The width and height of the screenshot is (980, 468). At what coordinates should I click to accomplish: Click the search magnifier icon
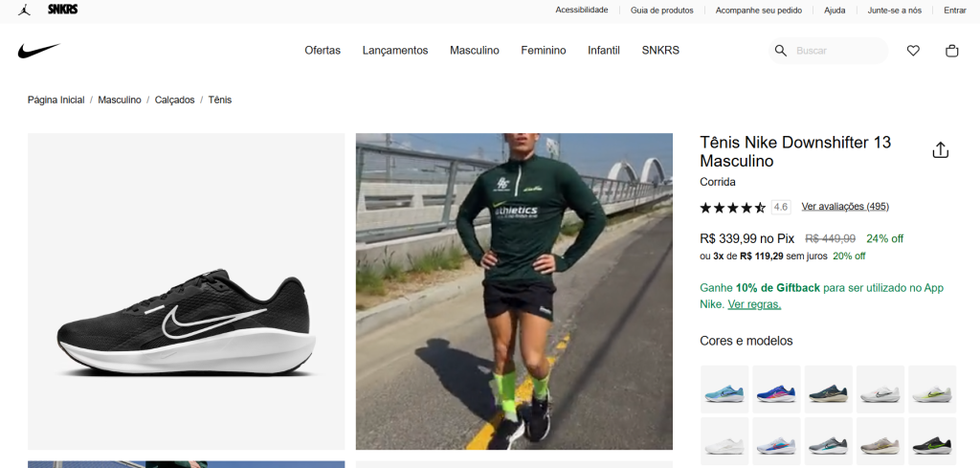point(781,51)
